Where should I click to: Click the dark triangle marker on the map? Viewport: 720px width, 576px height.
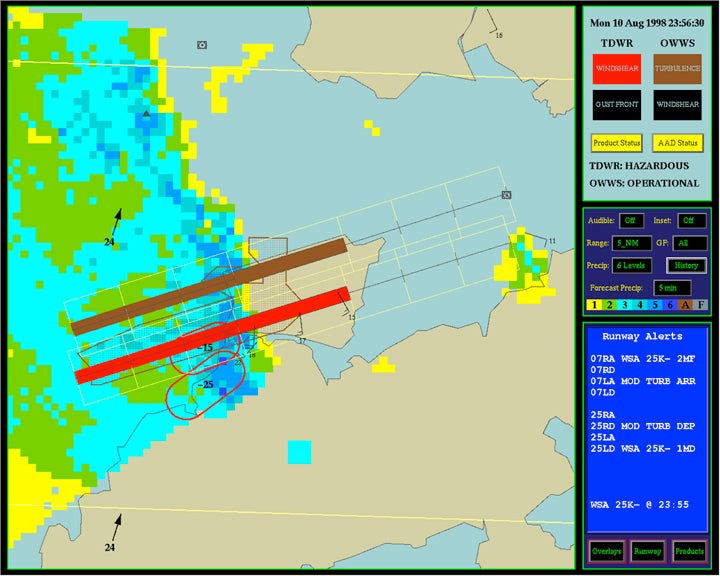pyautogui.click(x=147, y=115)
